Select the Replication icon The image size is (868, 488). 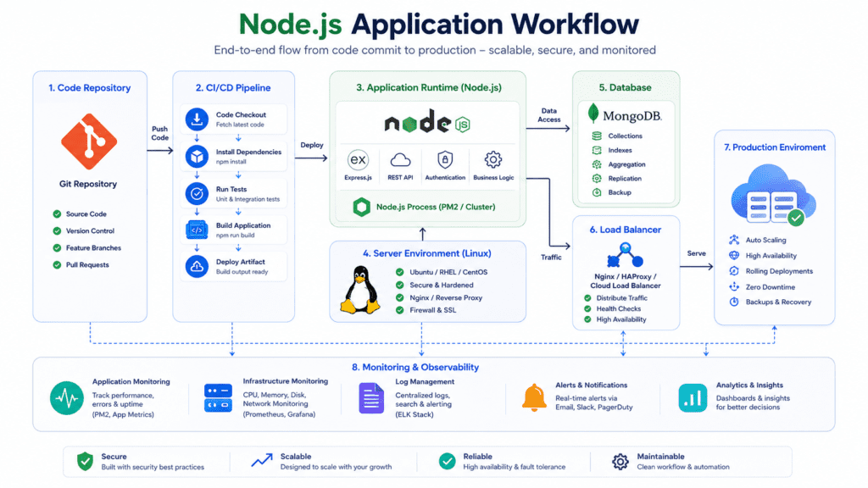point(597,178)
